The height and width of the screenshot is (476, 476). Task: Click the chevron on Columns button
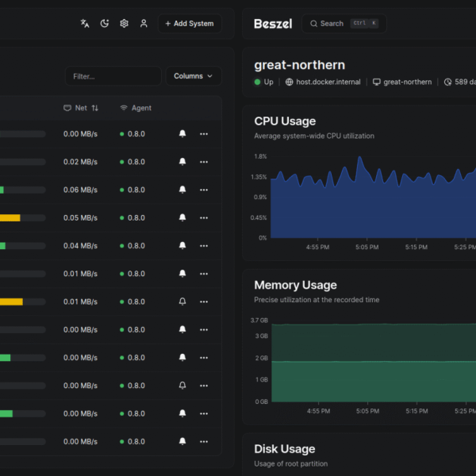[x=209, y=76]
